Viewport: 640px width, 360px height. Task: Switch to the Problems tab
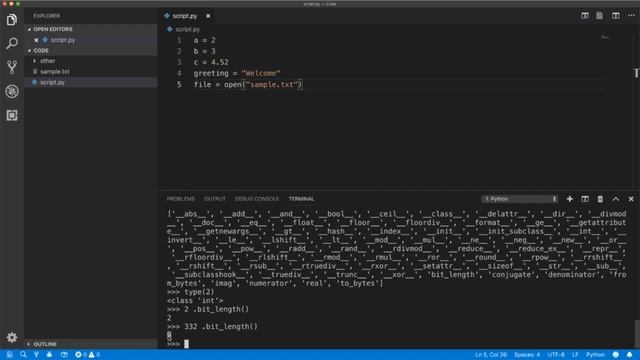181,199
